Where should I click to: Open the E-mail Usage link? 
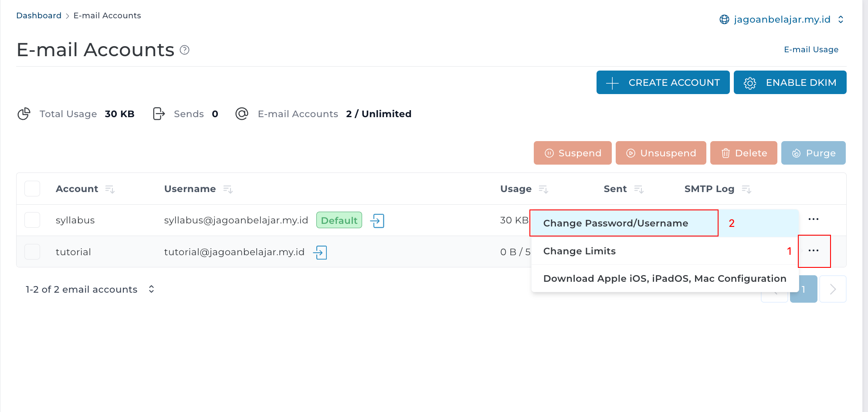click(x=811, y=50)
